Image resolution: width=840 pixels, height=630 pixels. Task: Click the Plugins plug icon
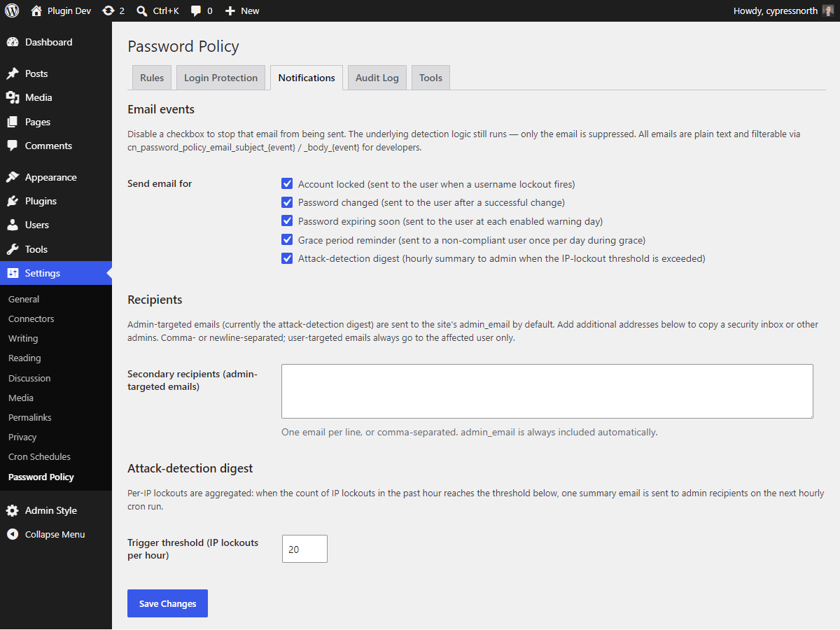click(x=13, y=201)
